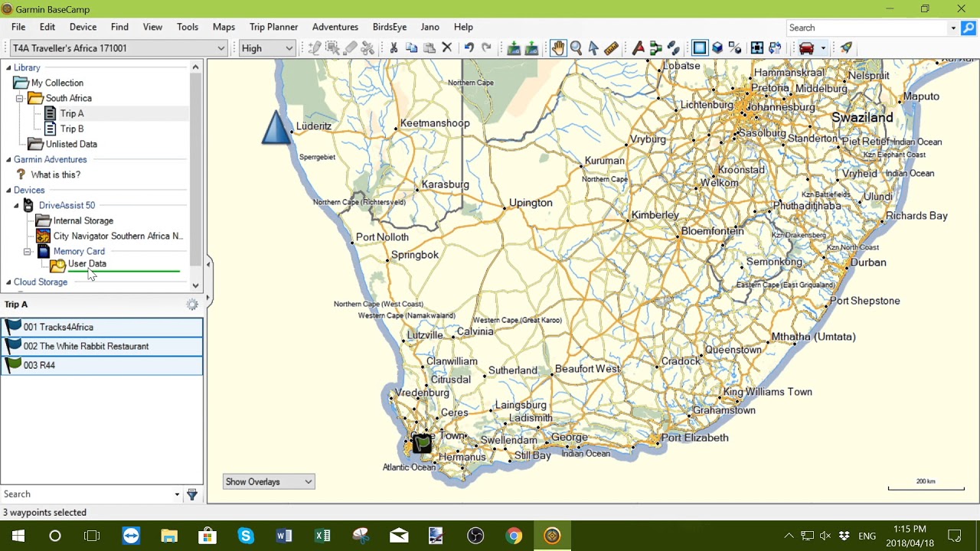Click the copy icon in toolbar
The height and width of the screenshot is (551, 980).
pyautogui.click(x=411, y=48)
